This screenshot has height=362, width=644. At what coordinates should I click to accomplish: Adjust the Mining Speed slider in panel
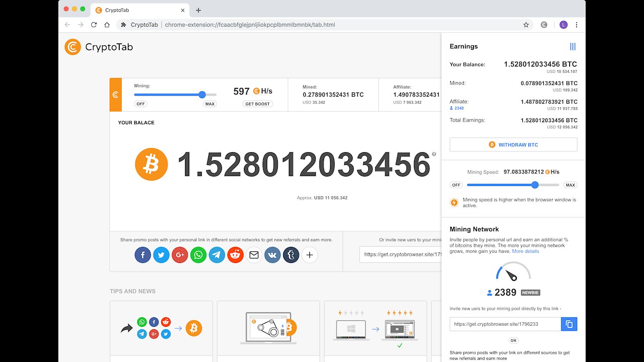(535, 185)
